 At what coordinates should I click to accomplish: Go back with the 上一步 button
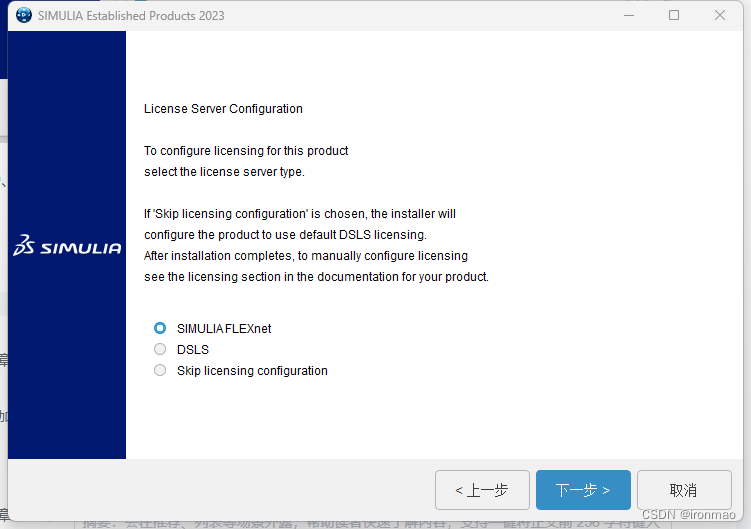482,490
